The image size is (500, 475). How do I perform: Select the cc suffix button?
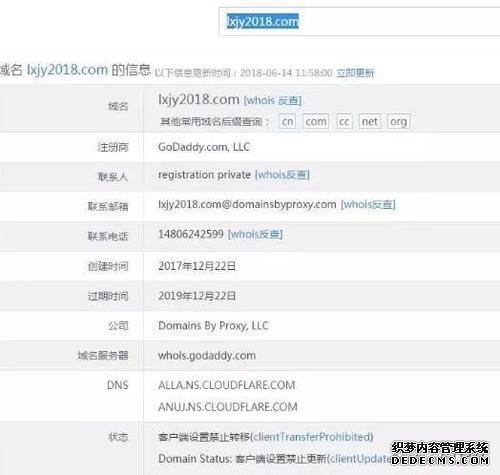click(344, 122)
